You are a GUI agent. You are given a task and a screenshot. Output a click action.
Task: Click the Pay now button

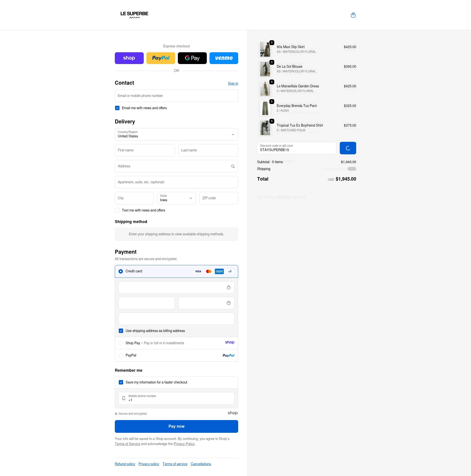176,426
